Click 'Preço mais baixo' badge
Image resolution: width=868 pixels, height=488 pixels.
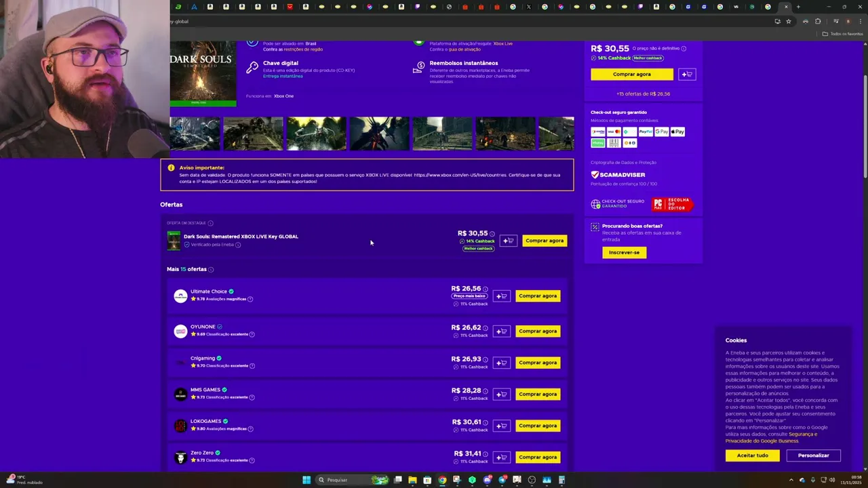click(469, 296)
